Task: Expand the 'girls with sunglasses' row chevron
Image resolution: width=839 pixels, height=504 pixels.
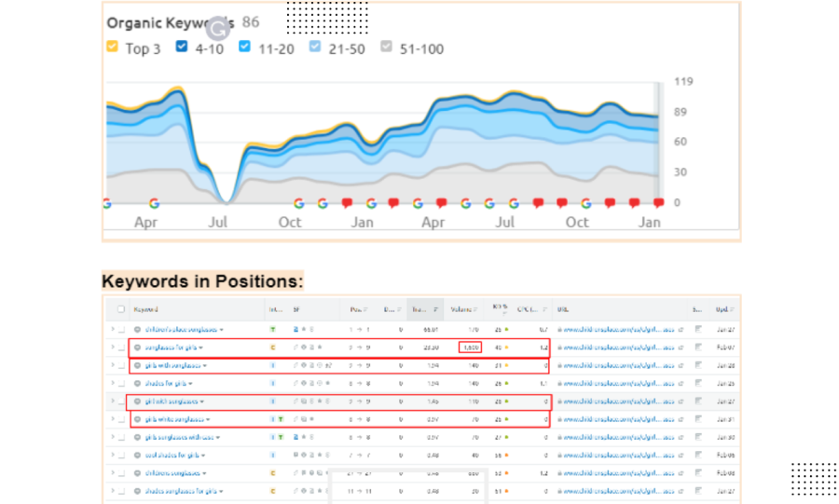Action: pyautogui.click(x=113, y=365)
